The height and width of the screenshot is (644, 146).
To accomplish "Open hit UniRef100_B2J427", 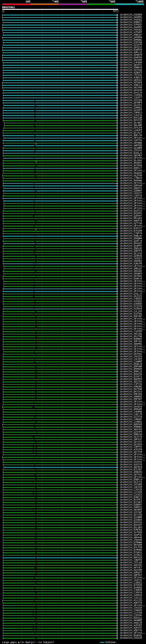I will click(x=131, y=133).
